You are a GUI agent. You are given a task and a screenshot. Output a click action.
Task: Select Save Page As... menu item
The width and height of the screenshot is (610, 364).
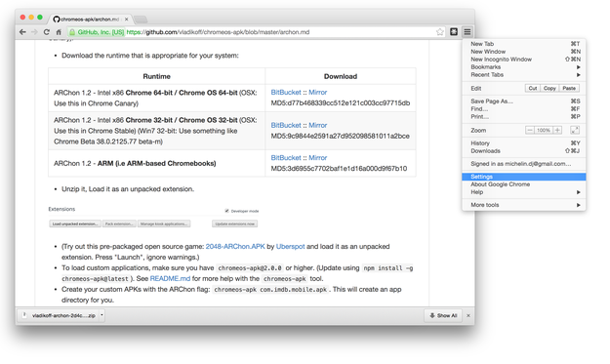(524, 101)
